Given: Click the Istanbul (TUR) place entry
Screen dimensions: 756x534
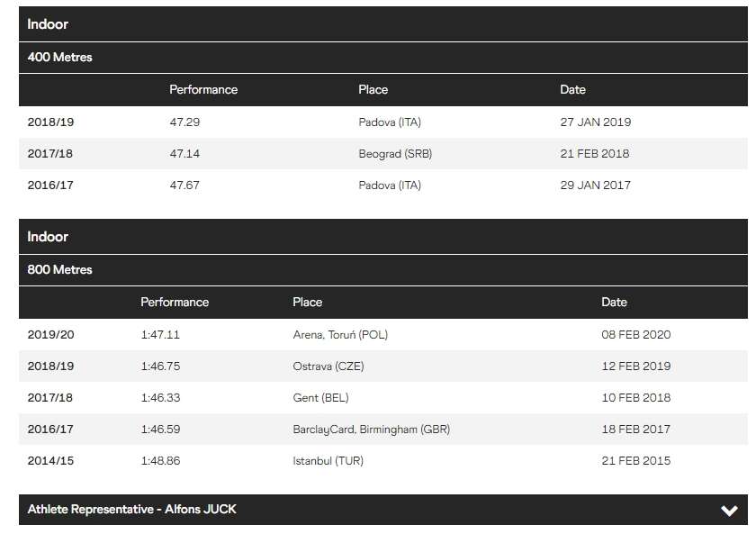Looking at the screenshot, I should coord(328,461).
